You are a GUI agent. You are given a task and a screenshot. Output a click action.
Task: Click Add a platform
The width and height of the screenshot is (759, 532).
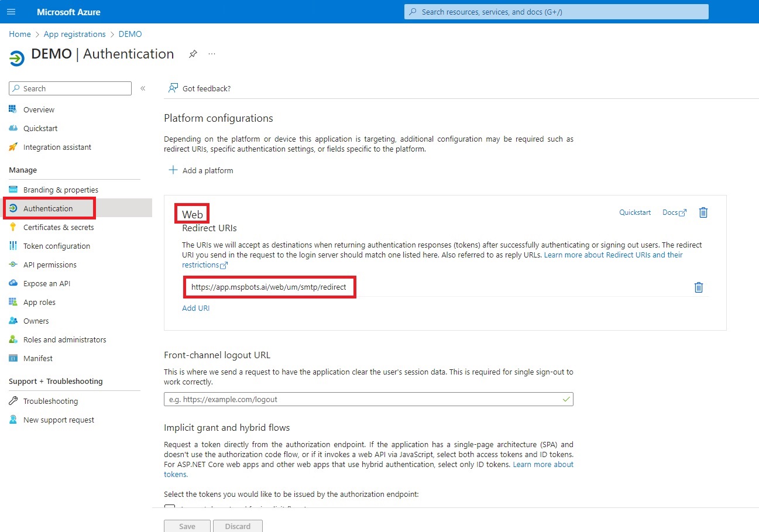click(201, 170)
